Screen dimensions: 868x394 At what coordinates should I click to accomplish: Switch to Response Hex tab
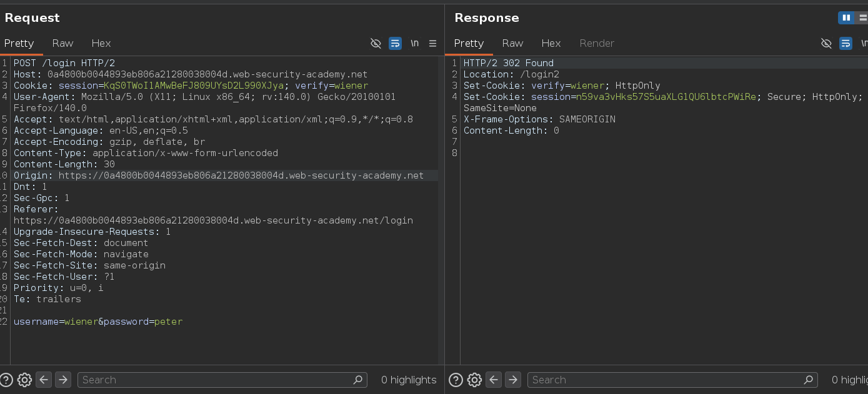tap(551, 43)
